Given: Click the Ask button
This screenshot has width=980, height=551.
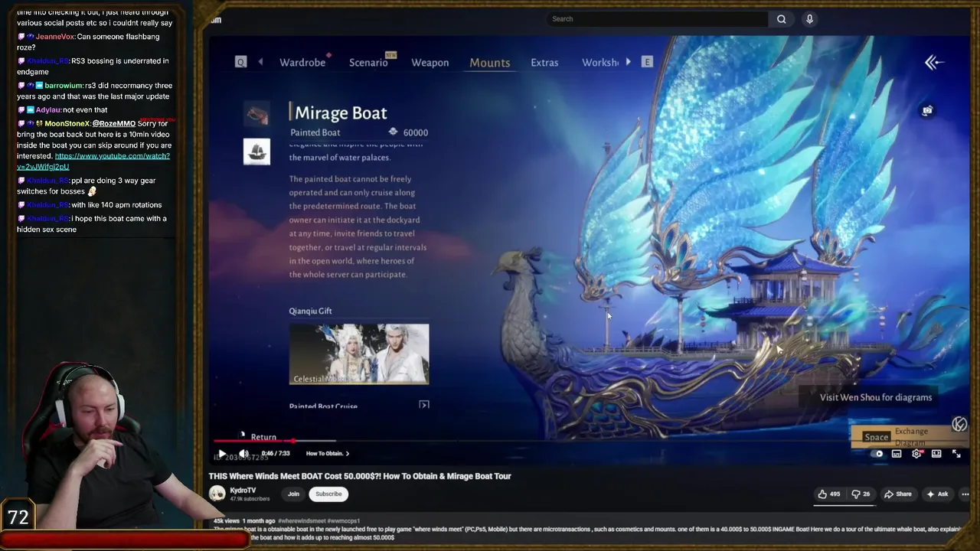Looking at the screenshot, I should click(938, 494).
